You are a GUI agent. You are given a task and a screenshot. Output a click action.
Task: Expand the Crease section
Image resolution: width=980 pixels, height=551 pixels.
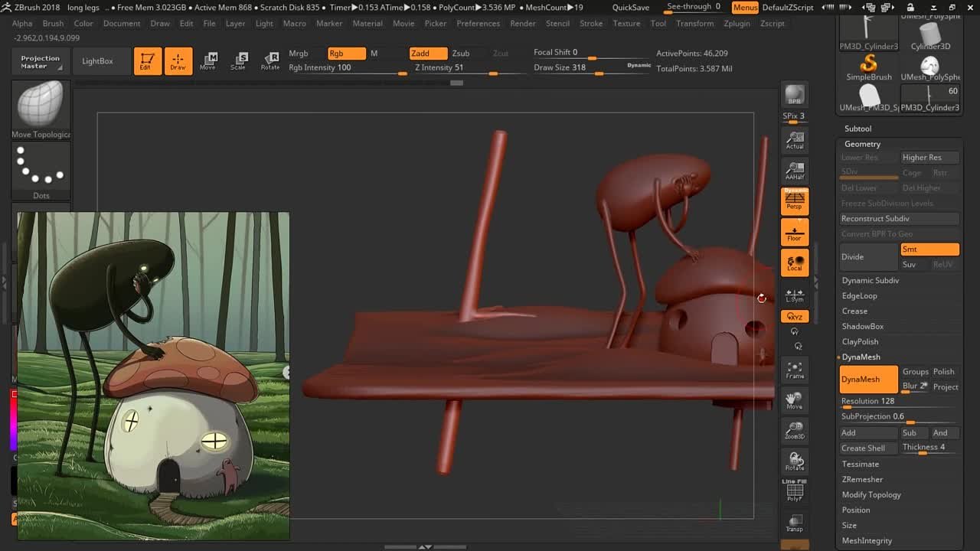854,311
